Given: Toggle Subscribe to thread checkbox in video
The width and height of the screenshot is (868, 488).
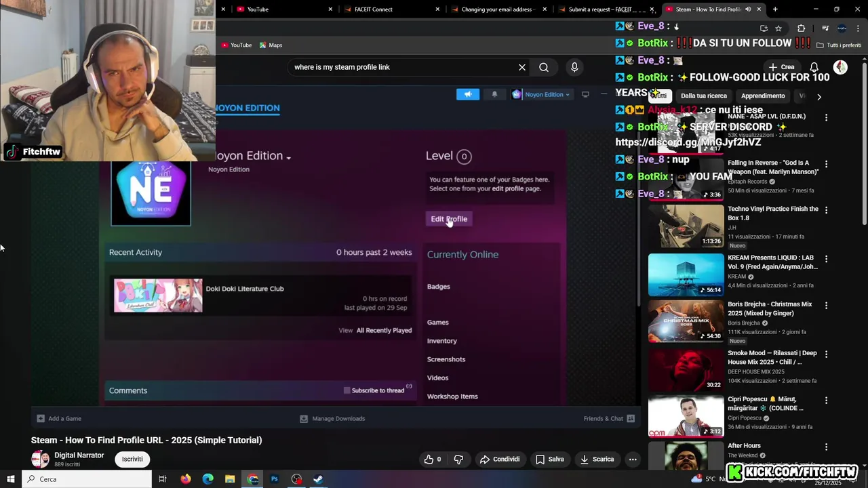Looking at the screenshot, I should [347, 390].
